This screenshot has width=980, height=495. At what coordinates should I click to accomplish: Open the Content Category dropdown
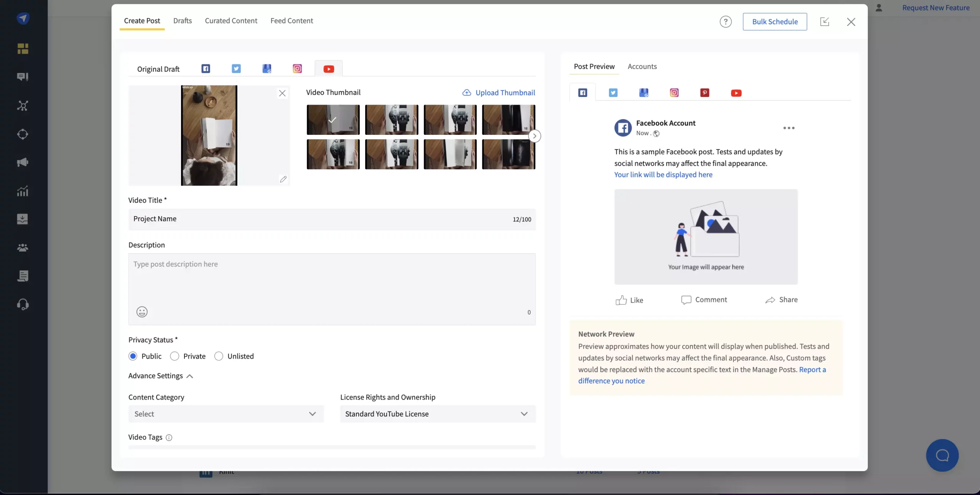pos(226,414)
